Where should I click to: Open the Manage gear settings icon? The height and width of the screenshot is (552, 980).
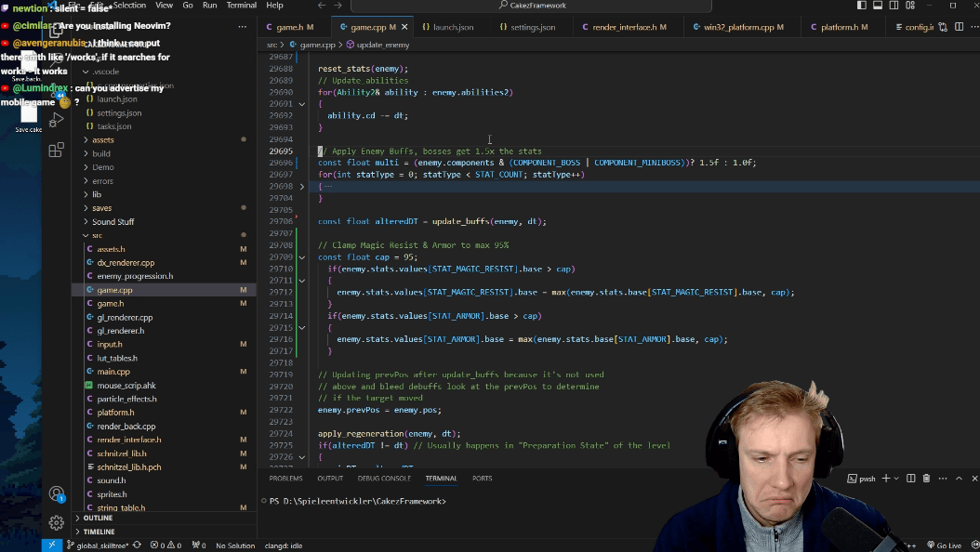coord(56,522)
